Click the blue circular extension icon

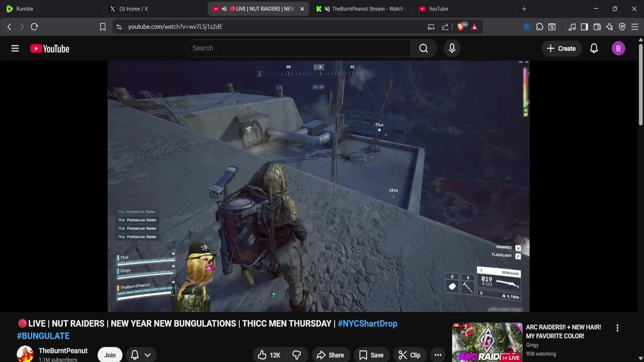527,27
